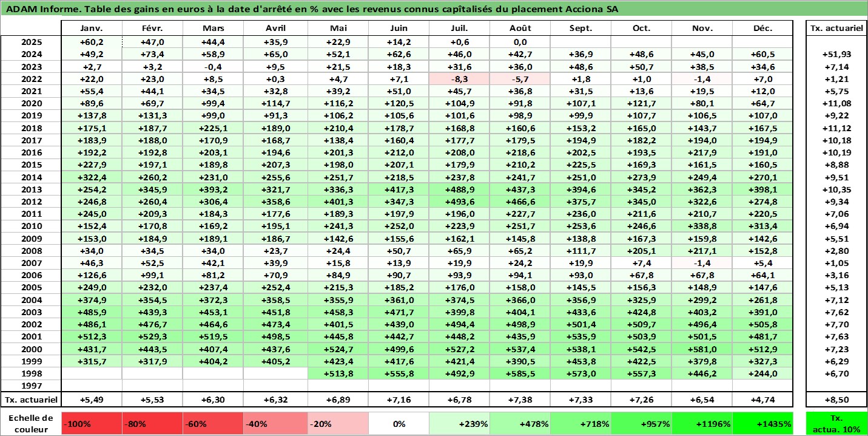Select the +73,4 cell for February 2024

pos(153,55)
